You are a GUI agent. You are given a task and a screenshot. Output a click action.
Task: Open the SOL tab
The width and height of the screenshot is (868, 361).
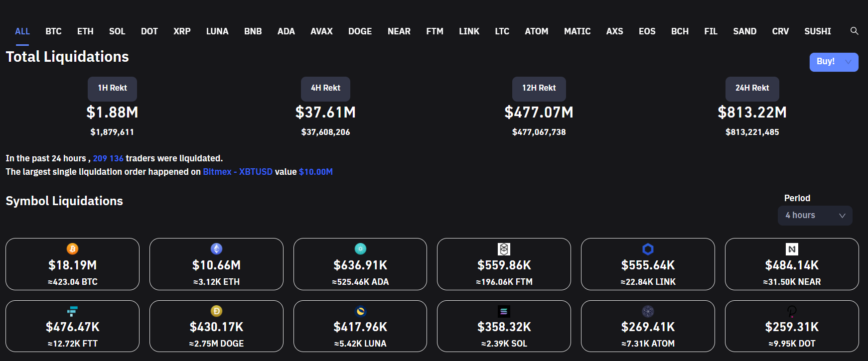point(117,31)
